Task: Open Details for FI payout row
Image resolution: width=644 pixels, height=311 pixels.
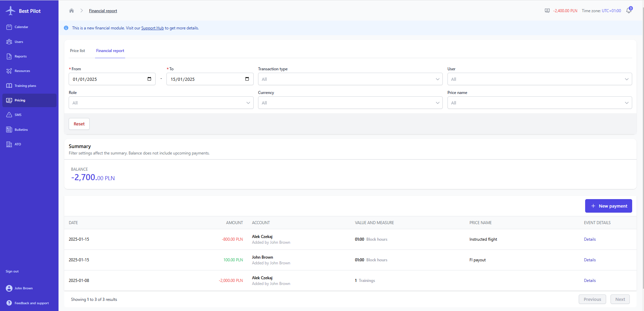Action: 590,260
